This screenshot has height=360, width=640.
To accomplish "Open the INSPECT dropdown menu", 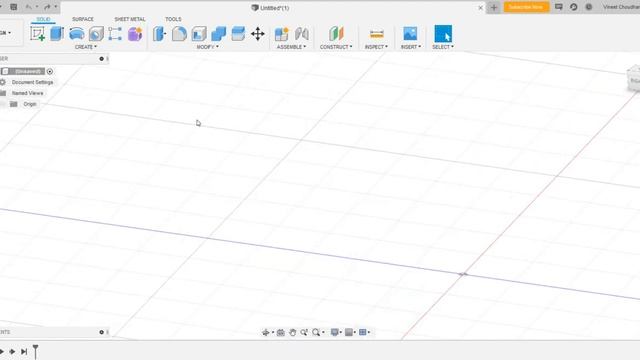I will (x=376, y=47).
